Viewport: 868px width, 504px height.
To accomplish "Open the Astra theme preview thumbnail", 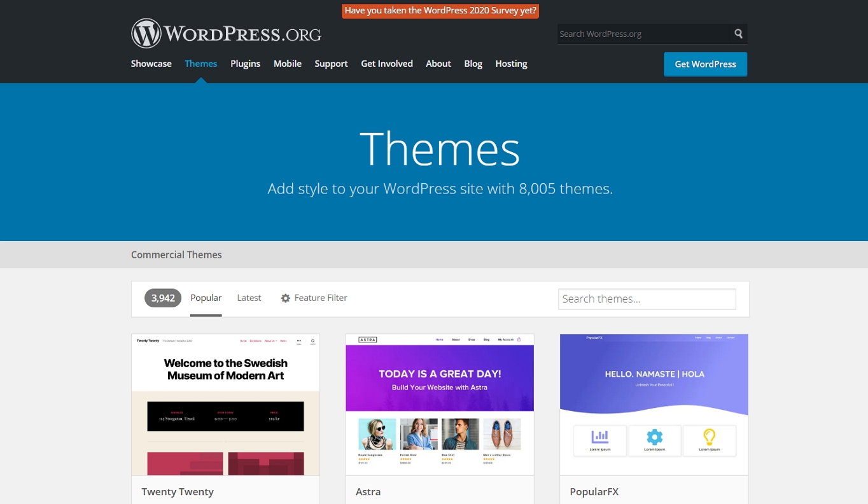I will [440, 405].
